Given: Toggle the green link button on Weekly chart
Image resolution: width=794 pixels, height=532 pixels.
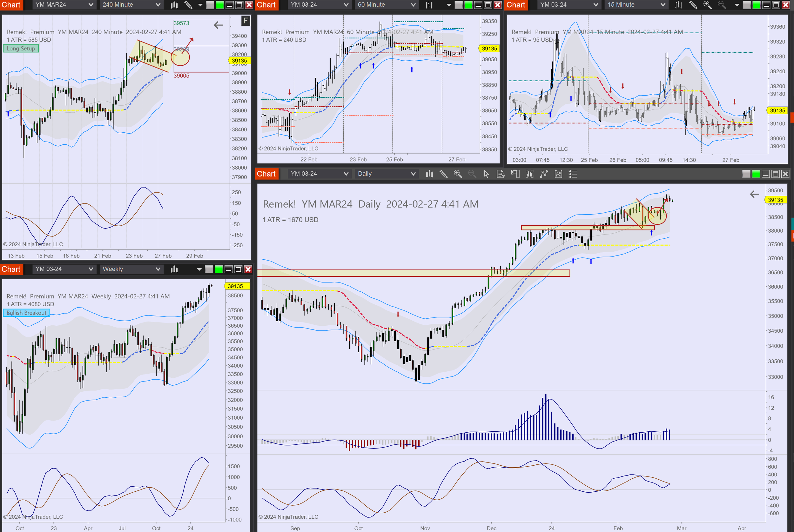Looking at the screenshot, I should (219, 269).
